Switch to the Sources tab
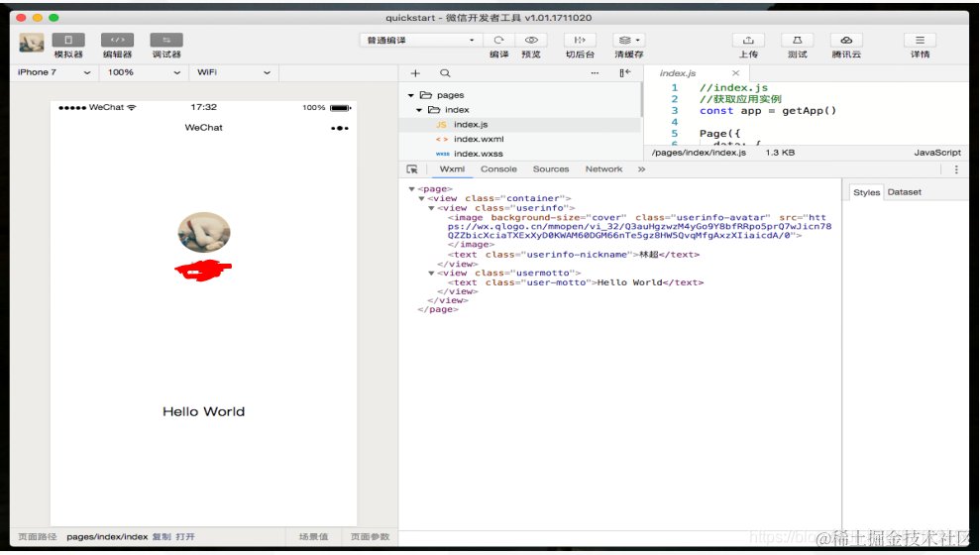This screenshot has height=555, width=980. [551, 169]
